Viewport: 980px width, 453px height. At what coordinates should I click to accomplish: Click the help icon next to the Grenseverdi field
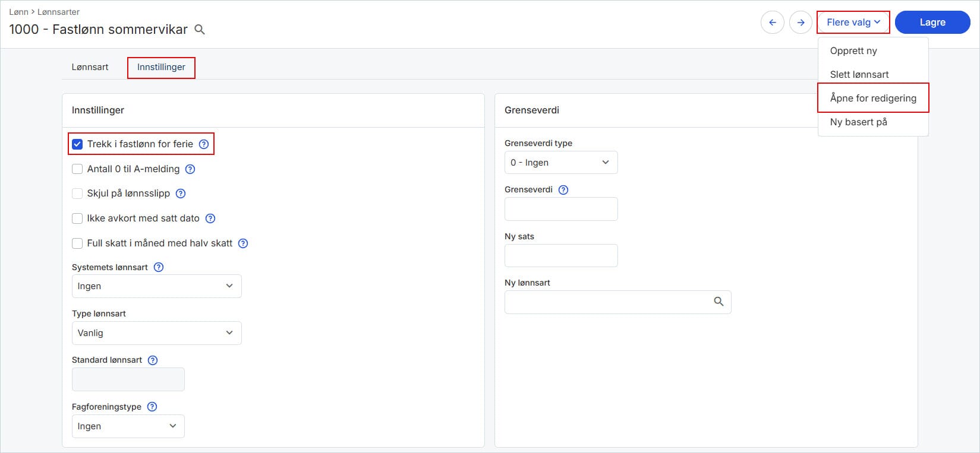[563, 190]
